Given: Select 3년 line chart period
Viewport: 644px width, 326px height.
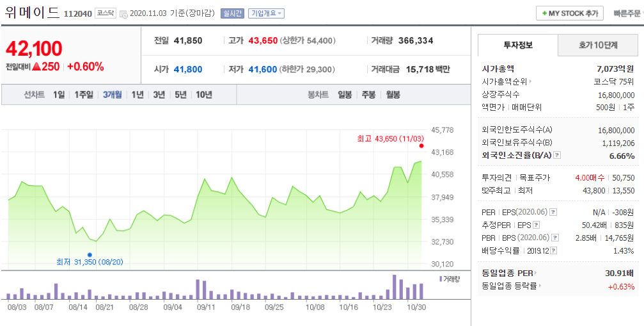Looking at the screenshot, I should click(x=159, y=95).
